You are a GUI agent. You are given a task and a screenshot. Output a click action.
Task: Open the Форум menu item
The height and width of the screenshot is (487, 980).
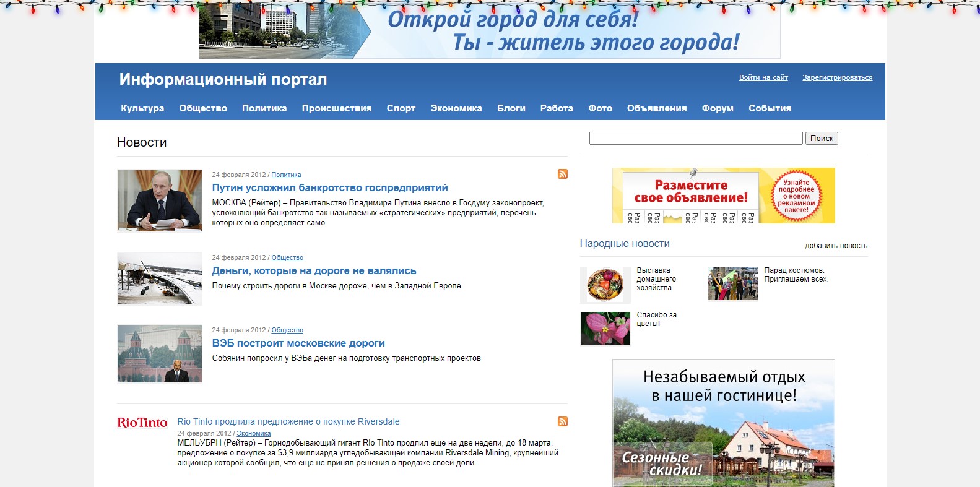718,108
